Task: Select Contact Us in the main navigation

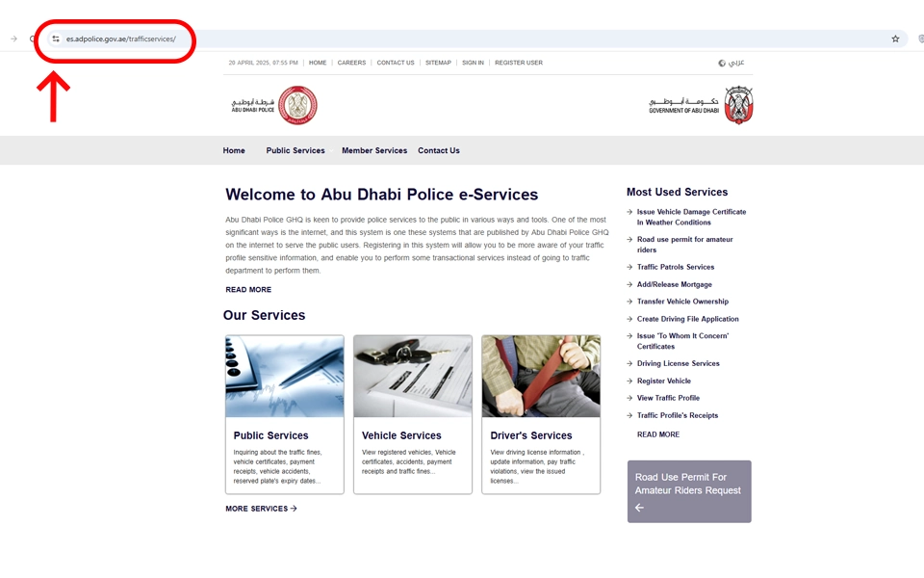Action: click(439, 150)
